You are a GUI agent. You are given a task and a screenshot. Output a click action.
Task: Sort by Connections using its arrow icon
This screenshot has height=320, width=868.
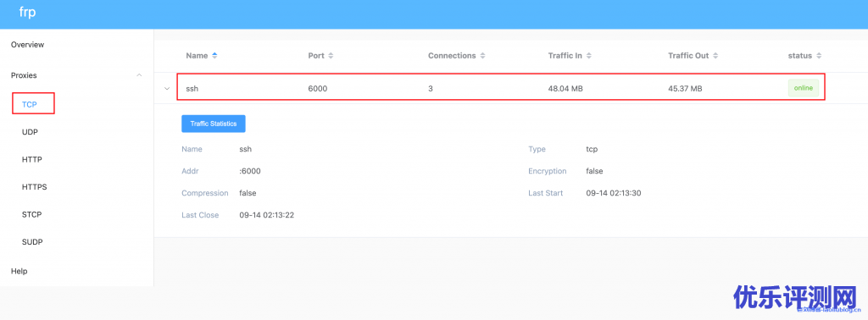pyautogui.click(x=482, y=56)
